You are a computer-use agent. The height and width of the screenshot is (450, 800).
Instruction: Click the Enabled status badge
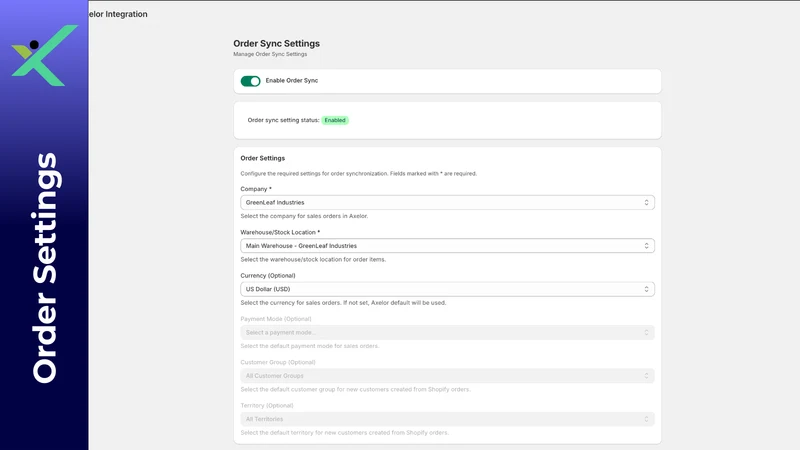[x=335, y=120]
